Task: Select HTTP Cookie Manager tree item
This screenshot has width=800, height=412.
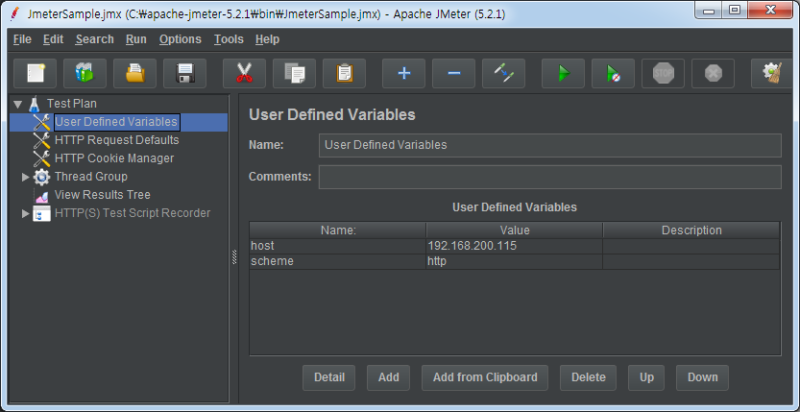Action: (x=114, y=159)
